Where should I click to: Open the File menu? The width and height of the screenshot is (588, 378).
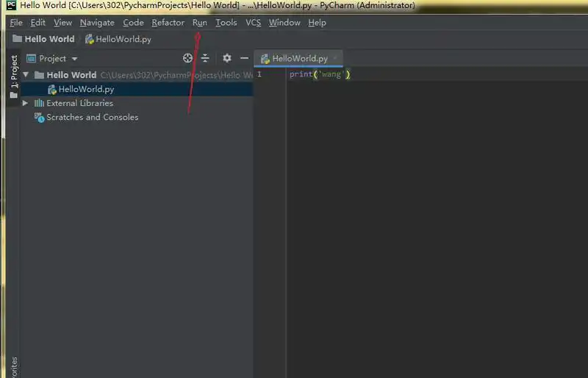click(16, 23)
